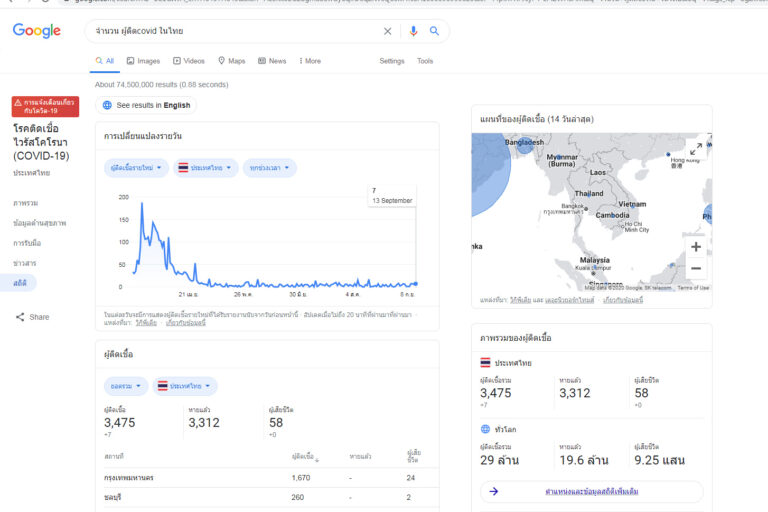Open the ผู้ติดเชื้อรายใหม่ dropdown
The image size is (768, 512).
(134, 168)
